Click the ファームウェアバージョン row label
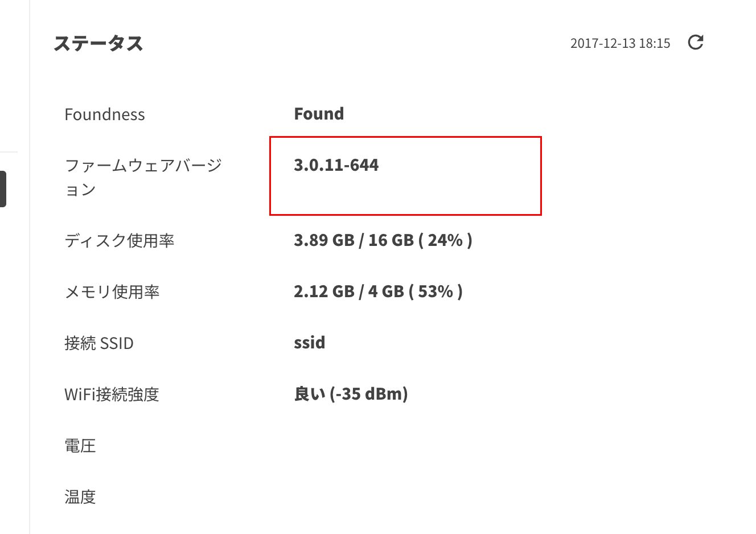 (143, 176)
